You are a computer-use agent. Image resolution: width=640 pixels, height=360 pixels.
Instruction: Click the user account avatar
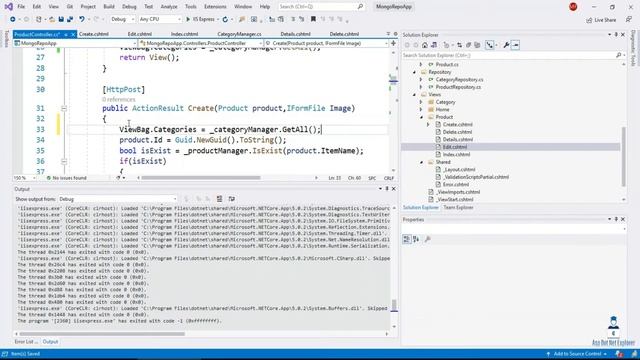click(x=573, y=7)
